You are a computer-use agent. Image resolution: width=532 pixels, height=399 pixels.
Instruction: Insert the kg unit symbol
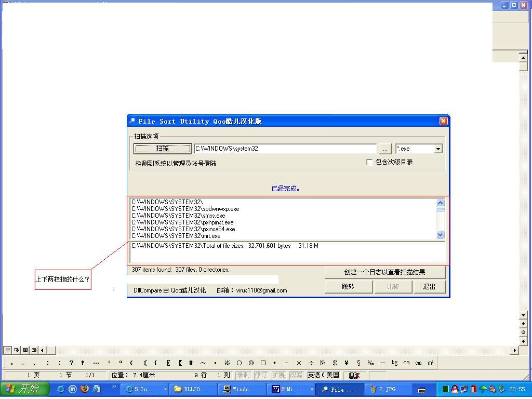click(x=394, y=363)
